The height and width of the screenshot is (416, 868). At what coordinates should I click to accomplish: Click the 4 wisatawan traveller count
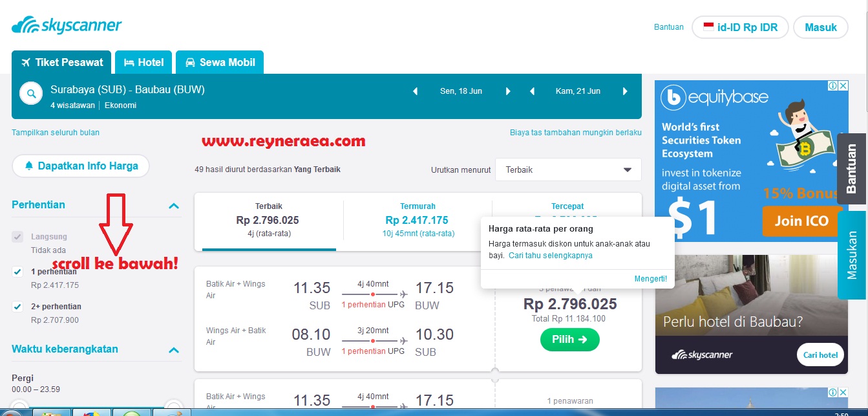tap(72, 105)
